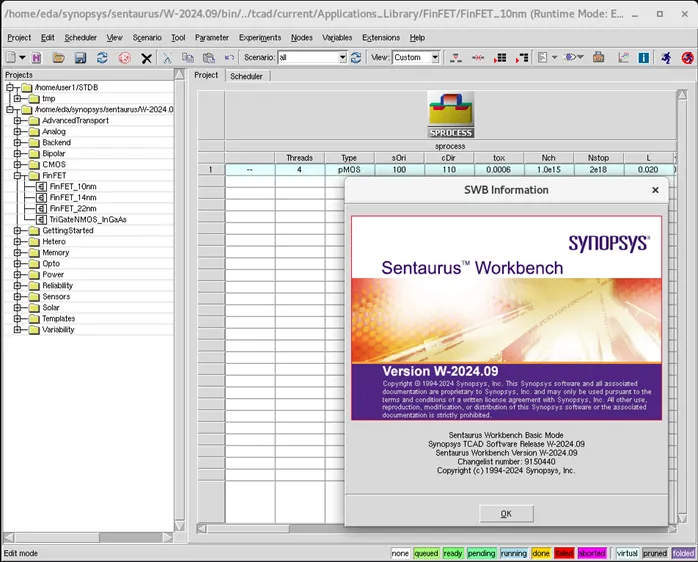Click the red circular icon in the toolbar

point(125,57)
